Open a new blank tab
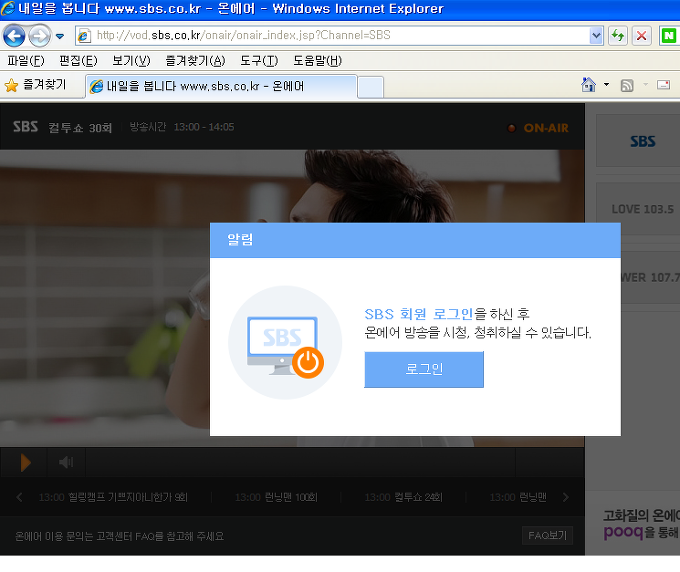 (370, 87)
